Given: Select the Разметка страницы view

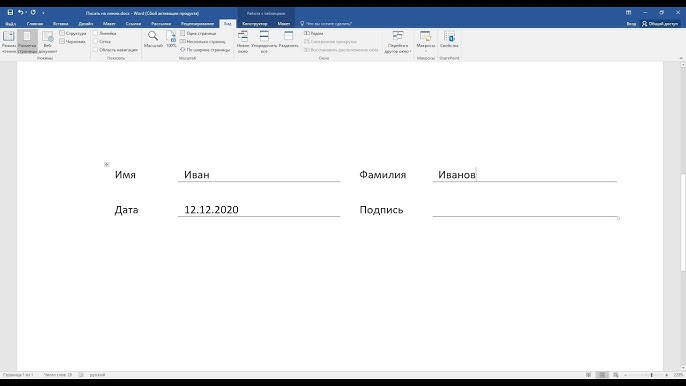Looking at the screenshot, I should [x=27, y=42].
